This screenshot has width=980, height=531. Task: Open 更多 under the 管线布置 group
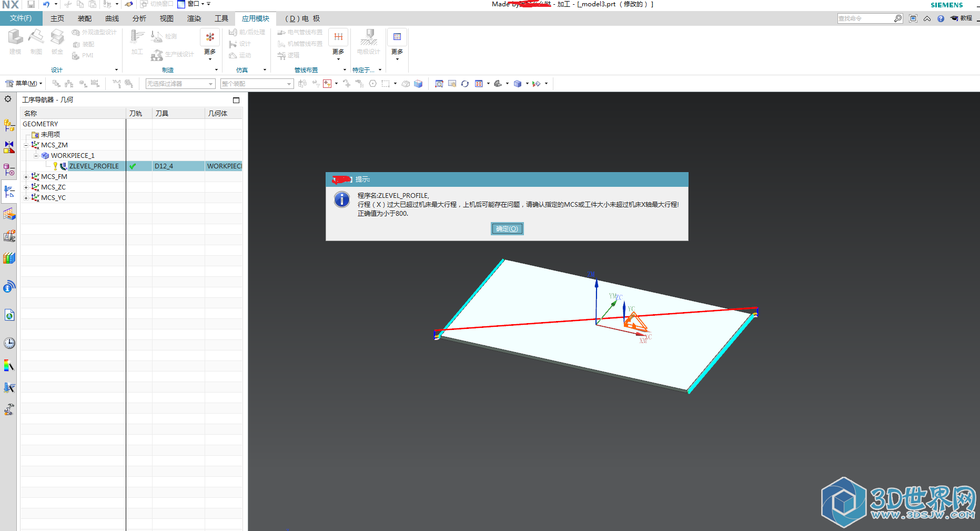click(338, 44)
